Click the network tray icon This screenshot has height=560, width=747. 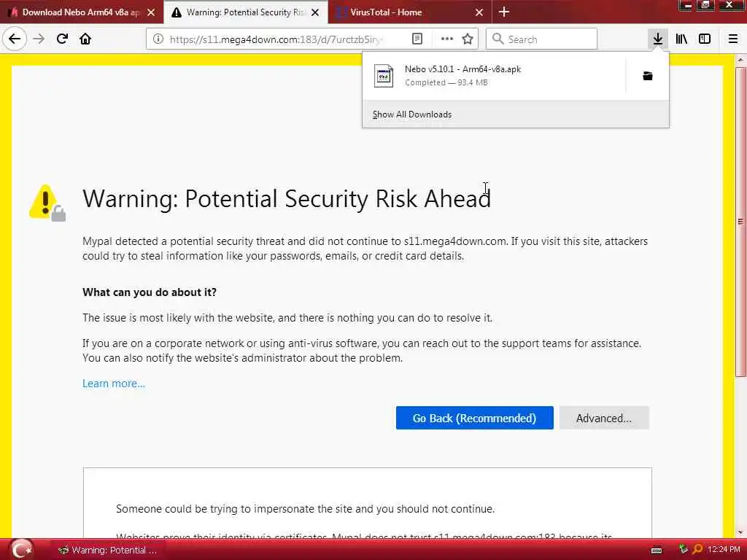683,550
